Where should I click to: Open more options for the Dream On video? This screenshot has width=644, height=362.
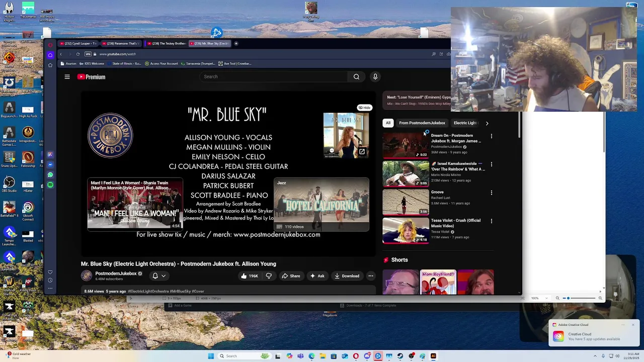(492, 136)
